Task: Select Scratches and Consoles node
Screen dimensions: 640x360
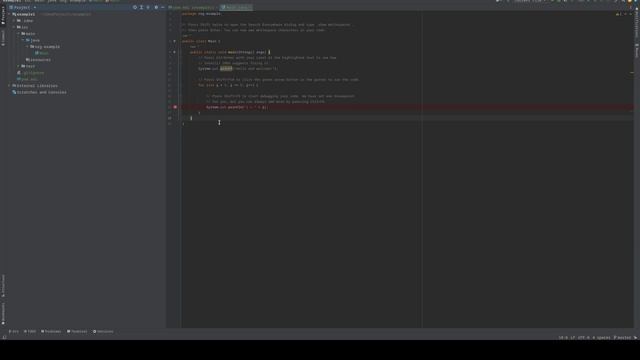Action: 39,92
